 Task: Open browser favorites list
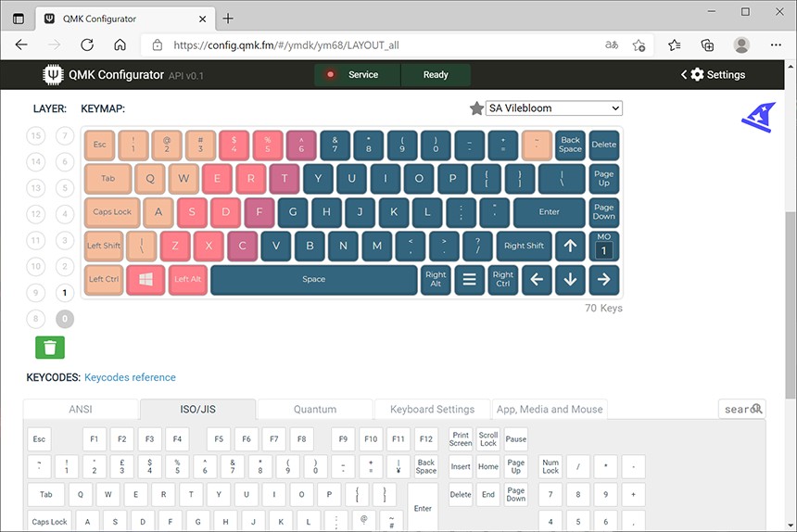(675, 45)
